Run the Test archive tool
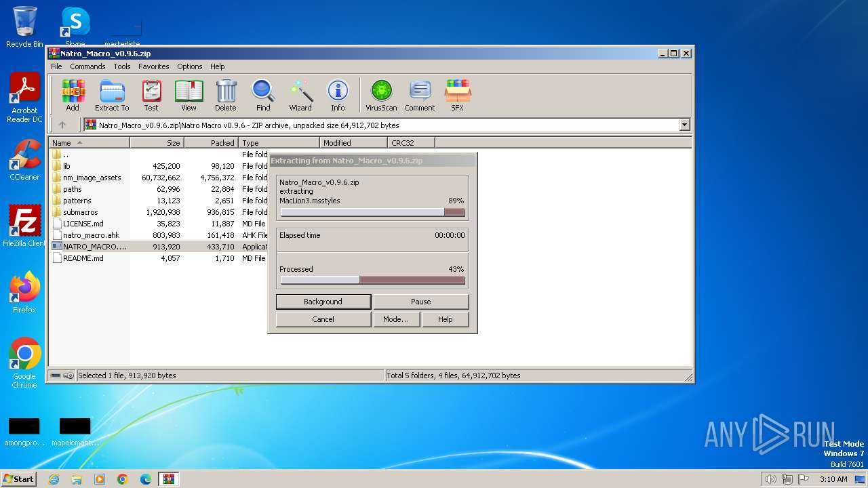The width and height of the screenshot is (868, 488). tap(151, 95)
